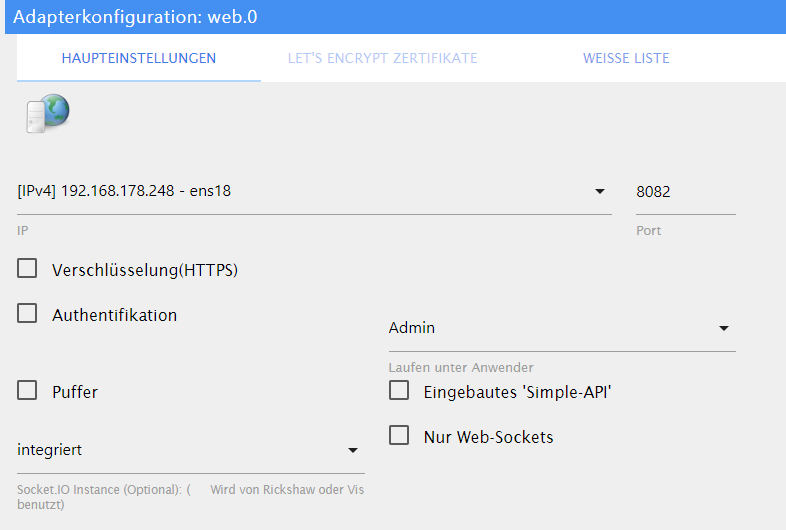Click the Port input field showing 8082
The width and height of the screenshot is (786, 530).
(684, 191)
